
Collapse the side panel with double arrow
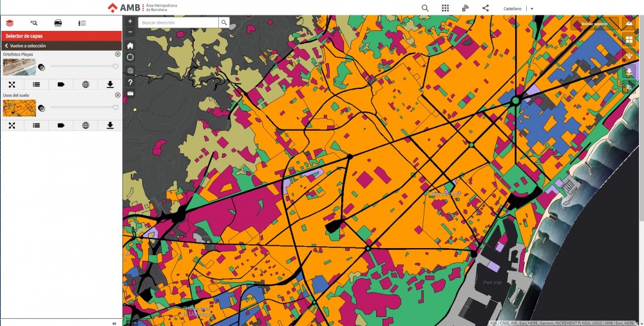(x=114, y=323)
